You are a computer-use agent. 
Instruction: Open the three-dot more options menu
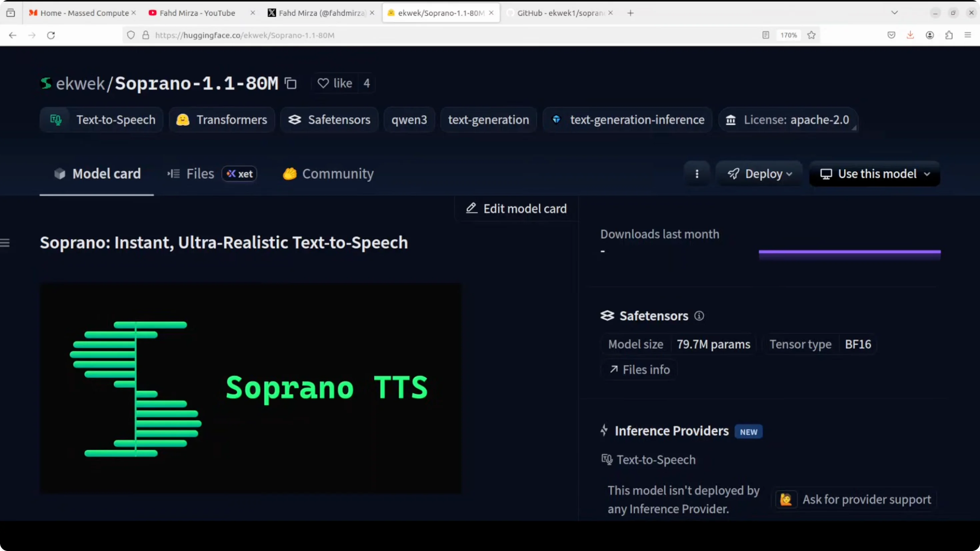coord(697,174)
